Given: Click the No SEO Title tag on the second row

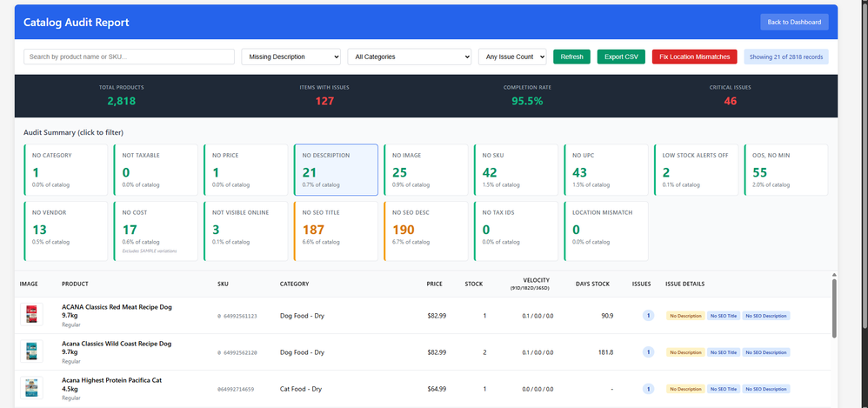Looking at the screenshot, I should tap(724, 352).
